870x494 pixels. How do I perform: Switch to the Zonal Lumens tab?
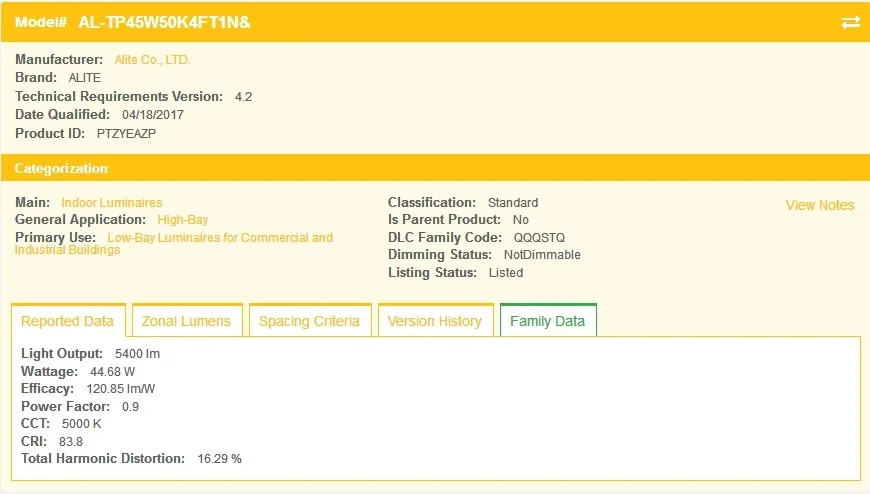186,321
